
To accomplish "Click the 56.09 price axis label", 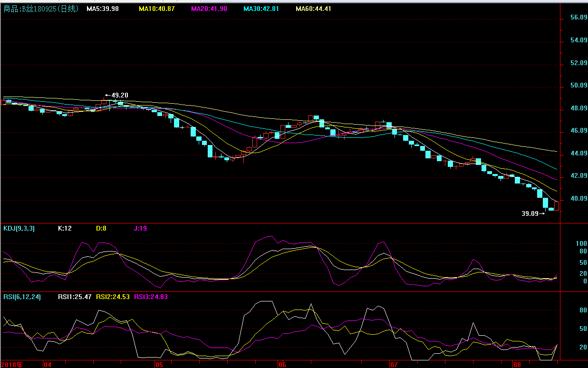I will 579,18.
